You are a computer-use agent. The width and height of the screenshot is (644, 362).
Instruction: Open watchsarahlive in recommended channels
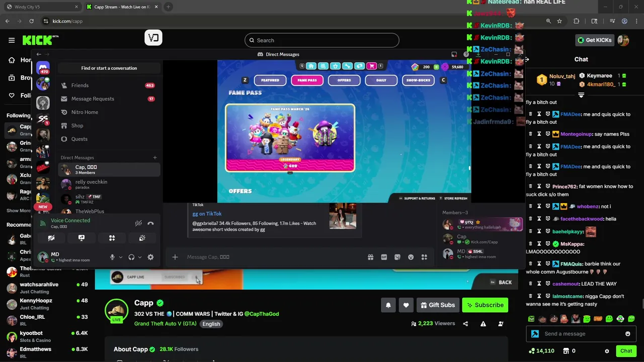tap(47, 288)
